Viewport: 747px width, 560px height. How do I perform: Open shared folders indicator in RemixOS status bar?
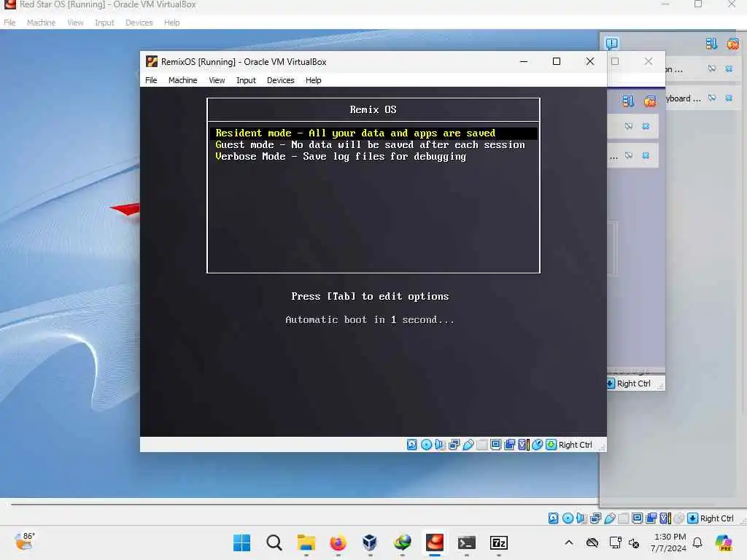[482, 445]
